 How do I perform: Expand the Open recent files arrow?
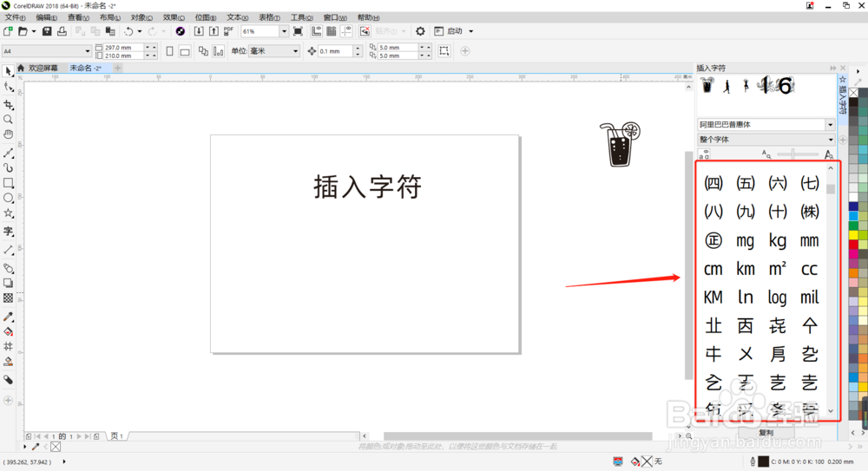pyautogui.click(x=34, y=31)
